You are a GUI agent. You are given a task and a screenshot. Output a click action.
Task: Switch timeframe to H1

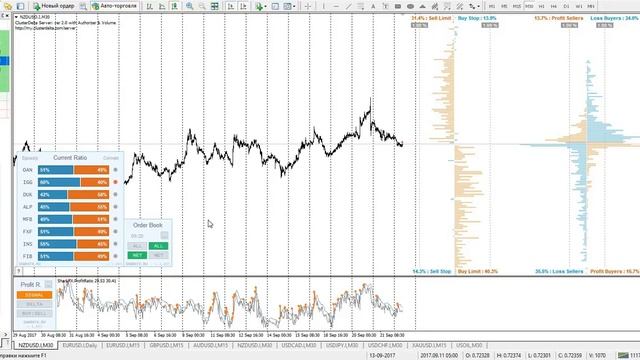(542, 6)
